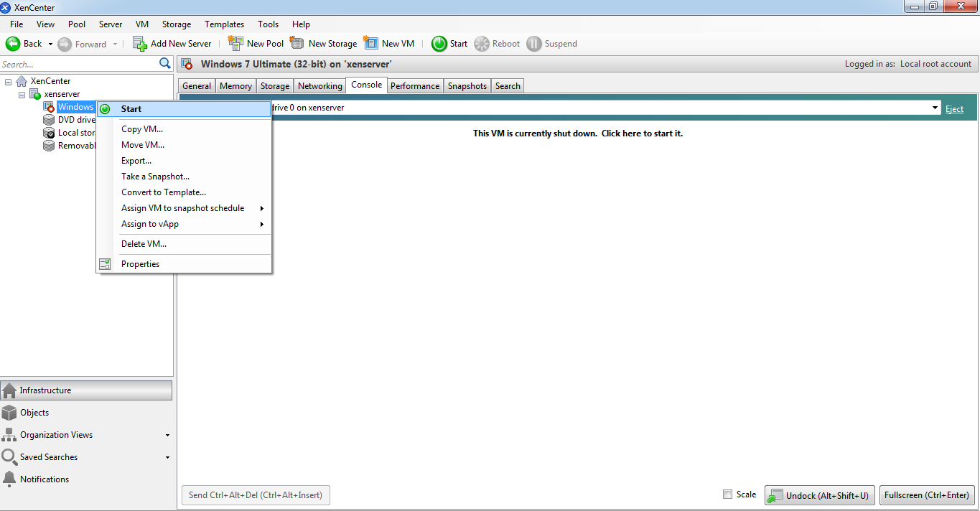
Task: Open the Tools menu
Action: click(269, 24)
